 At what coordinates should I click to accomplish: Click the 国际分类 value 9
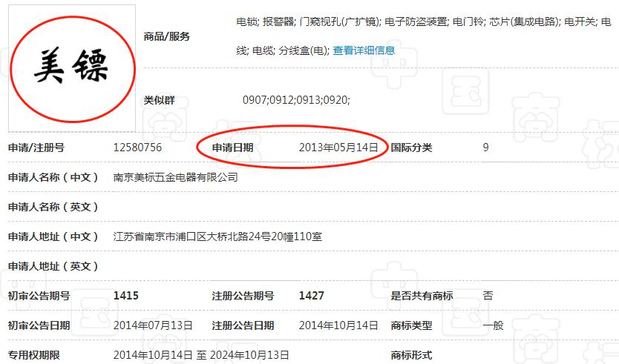485,148
